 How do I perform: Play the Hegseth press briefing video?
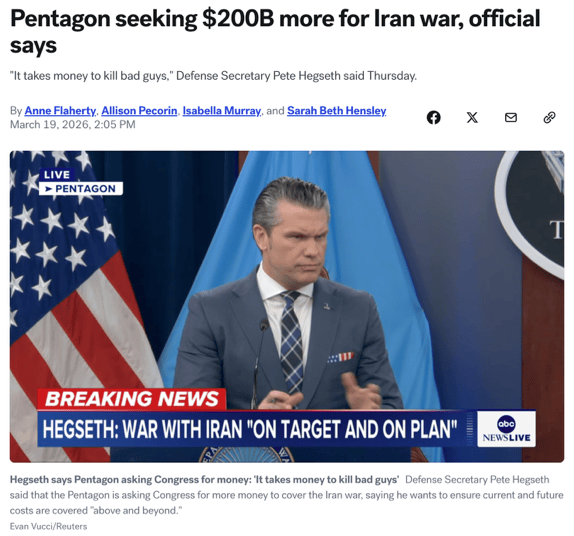click(x=287, y=306)
